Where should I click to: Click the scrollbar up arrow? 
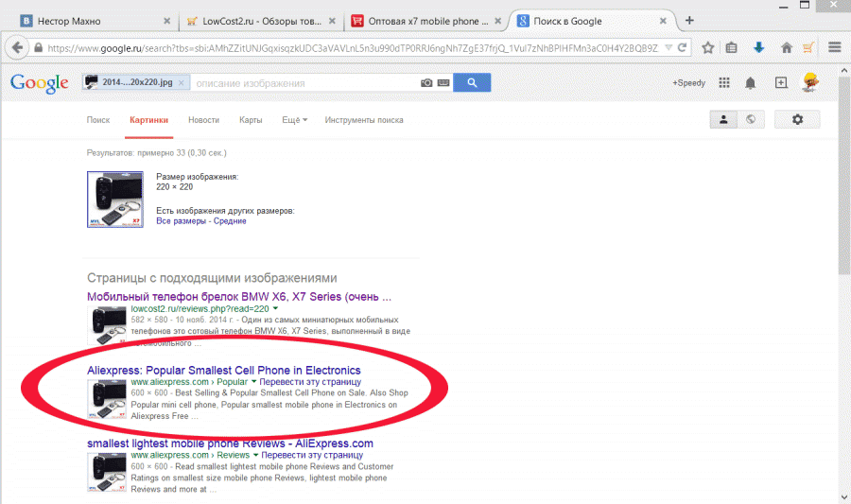(844, 71)
